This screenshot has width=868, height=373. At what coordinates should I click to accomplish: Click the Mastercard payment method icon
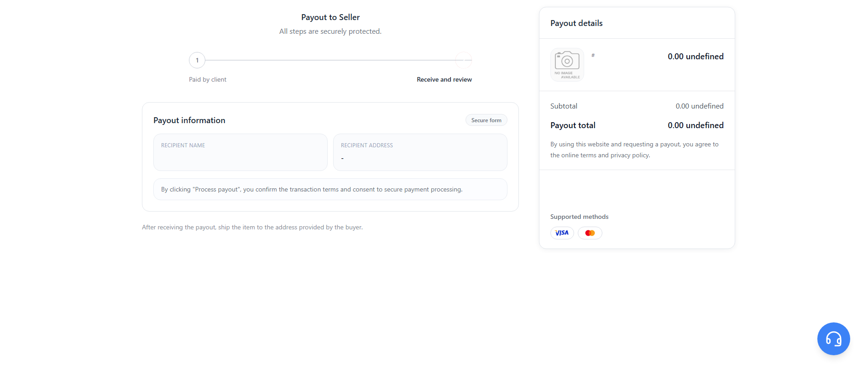[x=590, y=233]
